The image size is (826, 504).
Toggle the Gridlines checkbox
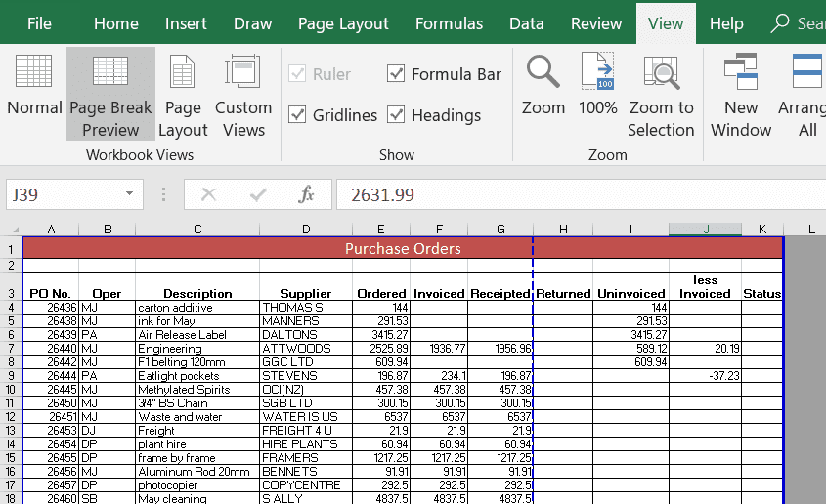[x=297, y=114]
